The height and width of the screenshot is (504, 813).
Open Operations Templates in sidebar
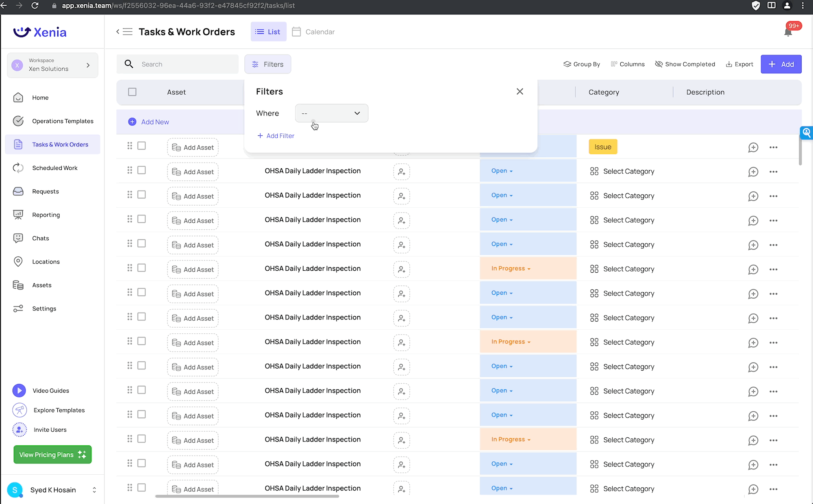[x=52, y=121]
